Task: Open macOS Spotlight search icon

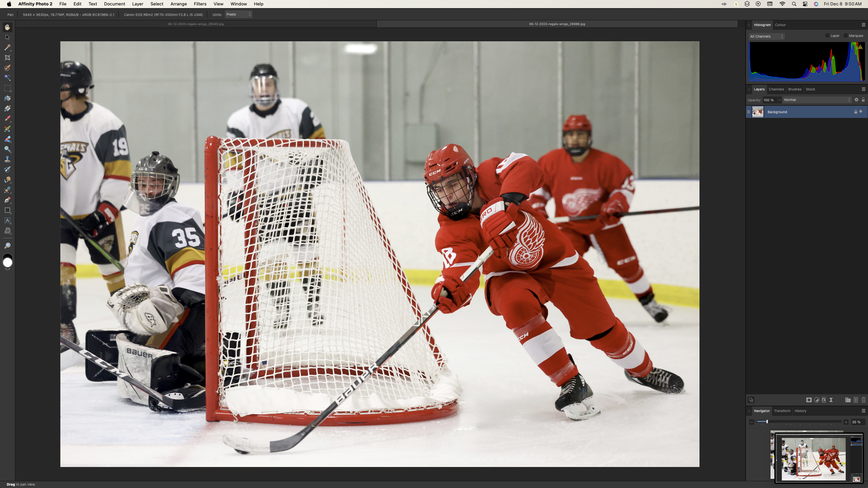Action: tap(794, 4)
